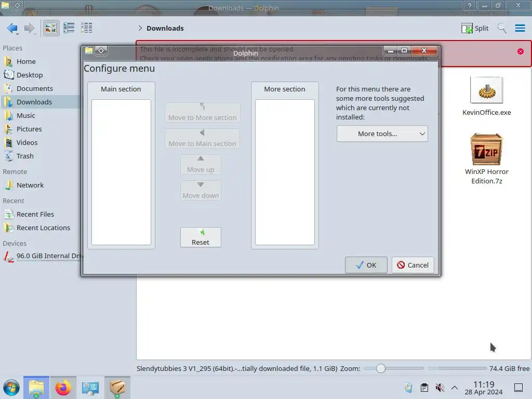The image size is (532, 399).
Task: Cancel the Configure menu dialog
Action: [x=413, y=265]
